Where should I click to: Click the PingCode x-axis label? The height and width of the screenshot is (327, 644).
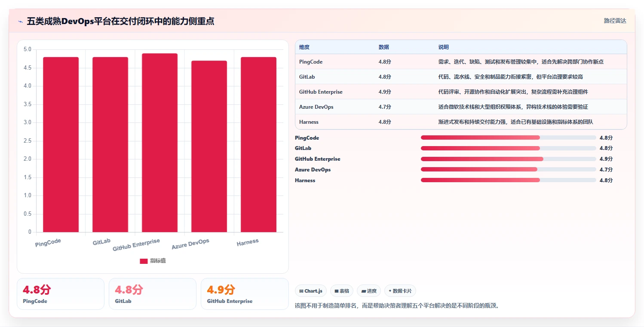[48, 243]
